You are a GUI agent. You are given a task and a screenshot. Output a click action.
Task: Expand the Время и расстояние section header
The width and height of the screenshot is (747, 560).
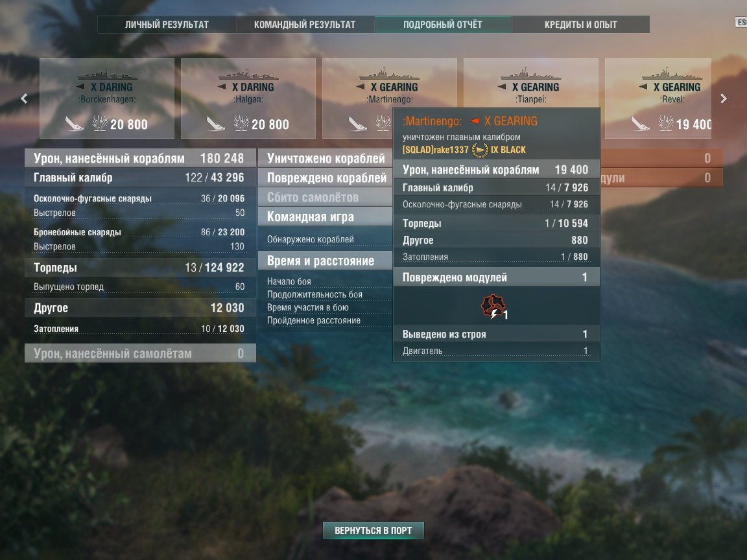pyautogui.click(x=326, y=261)
